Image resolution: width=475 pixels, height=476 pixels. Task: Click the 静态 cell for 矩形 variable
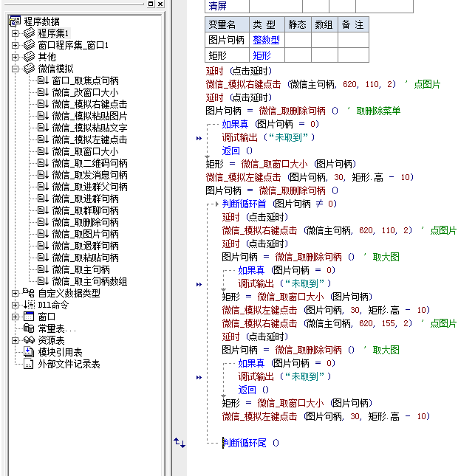click(x=298, y=55)
